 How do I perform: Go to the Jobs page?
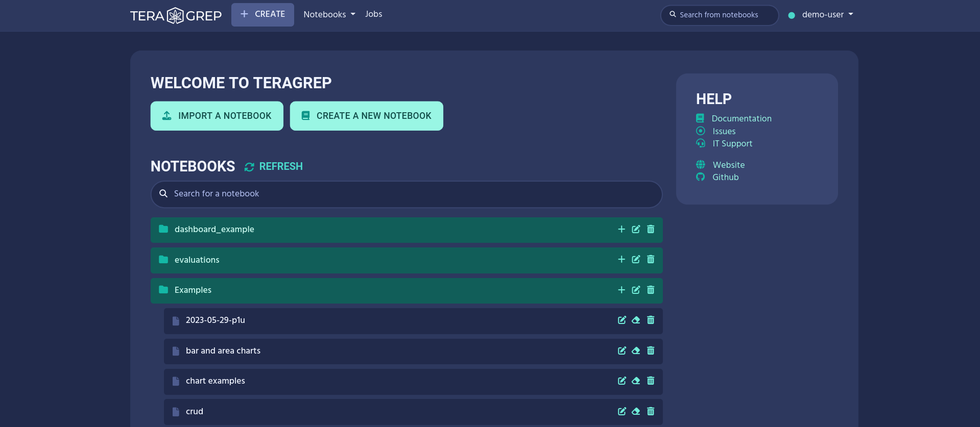coord(373,14)
